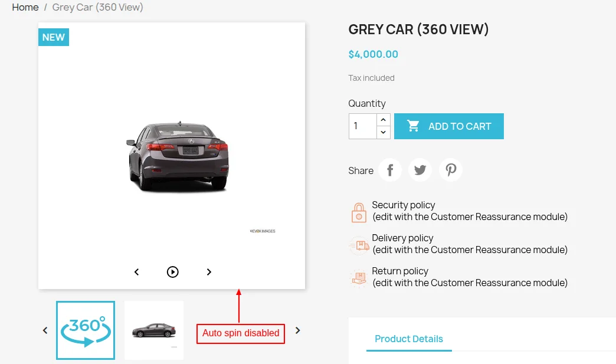
Task: Select the grey car side-view thumbnail
Action: tap(154, 330)
